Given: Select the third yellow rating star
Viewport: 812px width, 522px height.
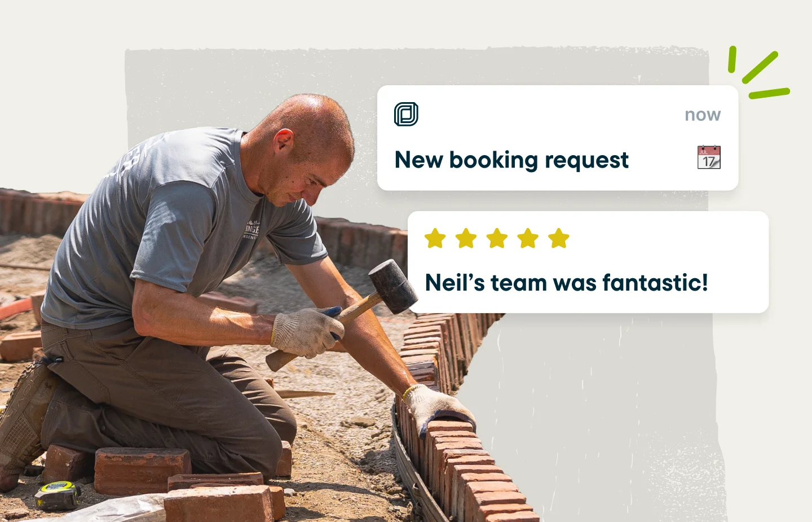Looking at the screenshot, I should coord(497,238).
